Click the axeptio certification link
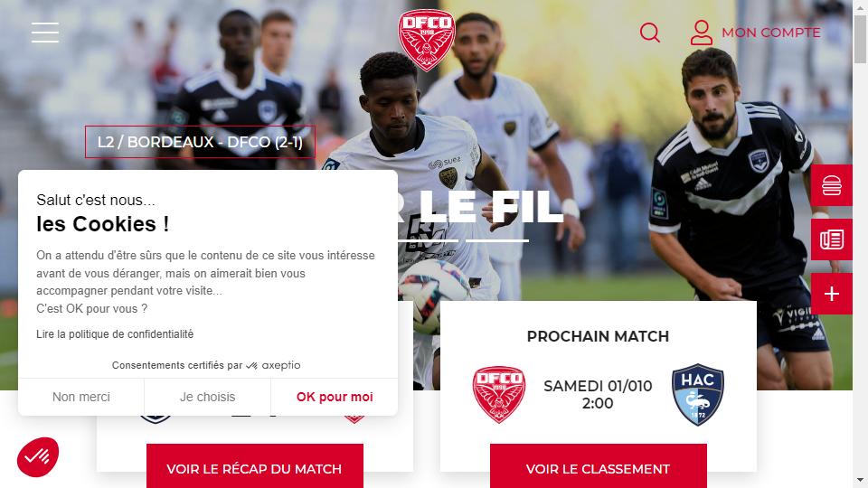The height and width of the screenshot is (488, 868). tap(273, 365)
